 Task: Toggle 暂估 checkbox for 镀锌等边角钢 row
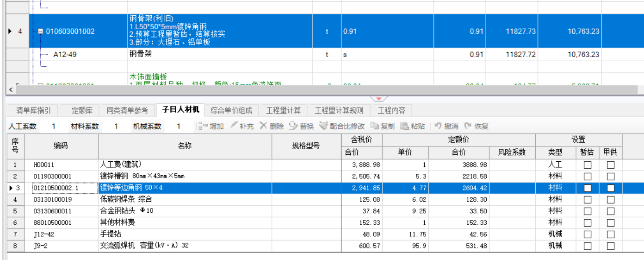[x=588, y=188]
